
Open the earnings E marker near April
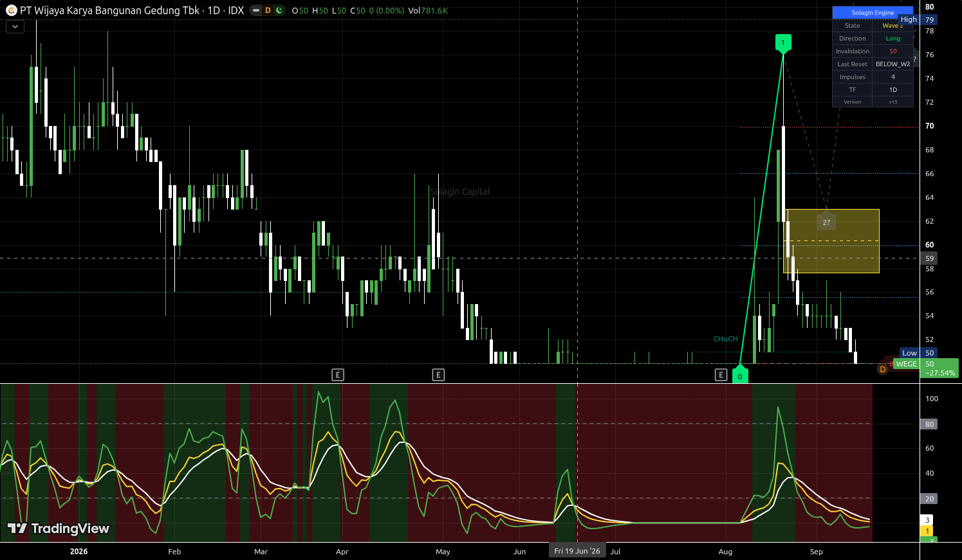click(338, 375)
